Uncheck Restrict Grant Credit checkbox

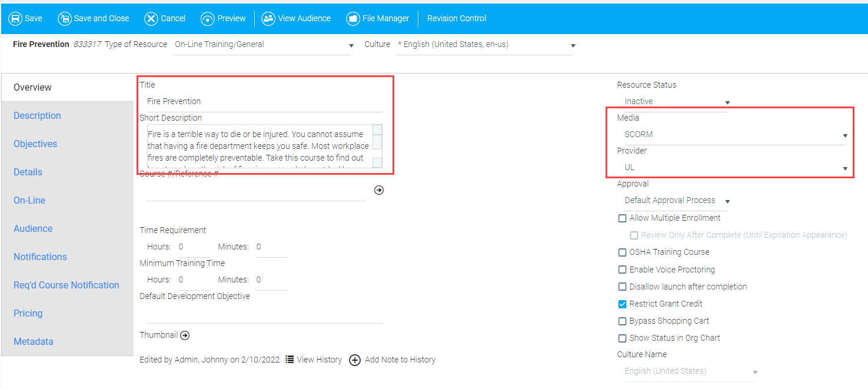pyautogui.click(x=622, y=304)
